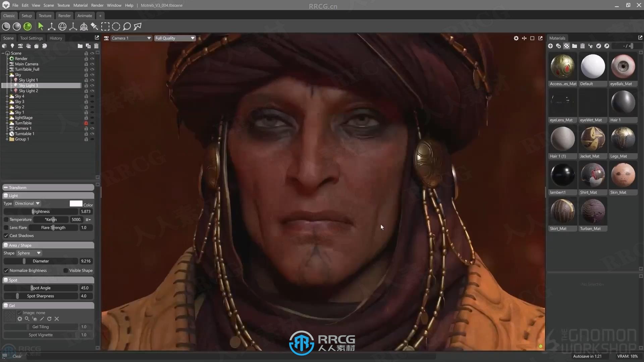
Task: Add a new sky object with the cloud icon
Action: point(29,46)
